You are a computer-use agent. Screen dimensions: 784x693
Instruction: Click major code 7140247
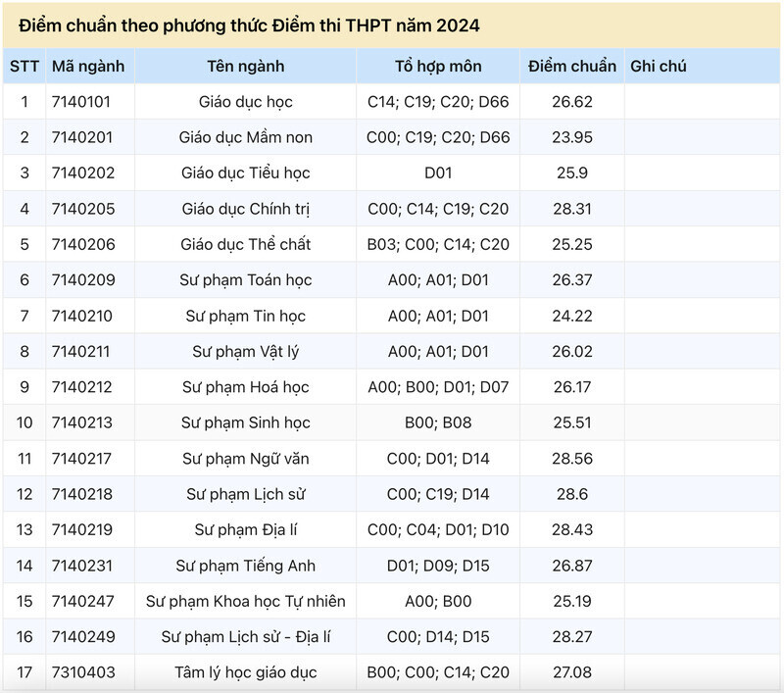point(83,601)
